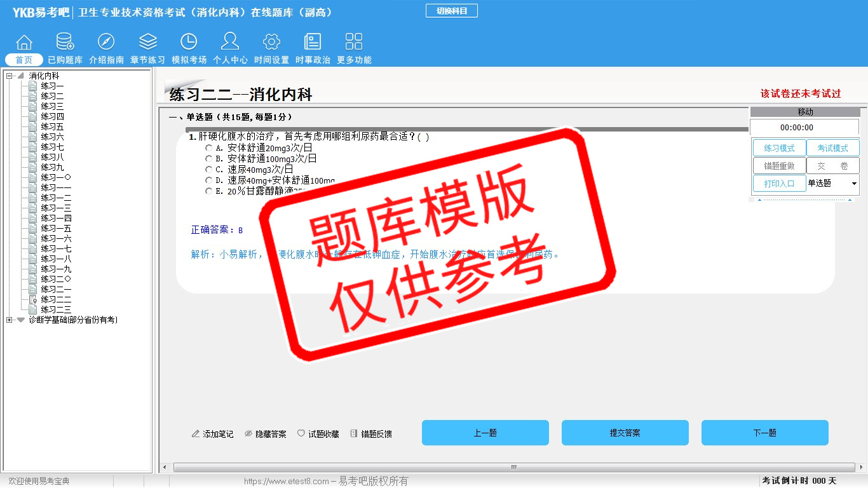868x488 pixels.
Task: Open 练习一五 in the exercise tree
Action: click(56, 228)
